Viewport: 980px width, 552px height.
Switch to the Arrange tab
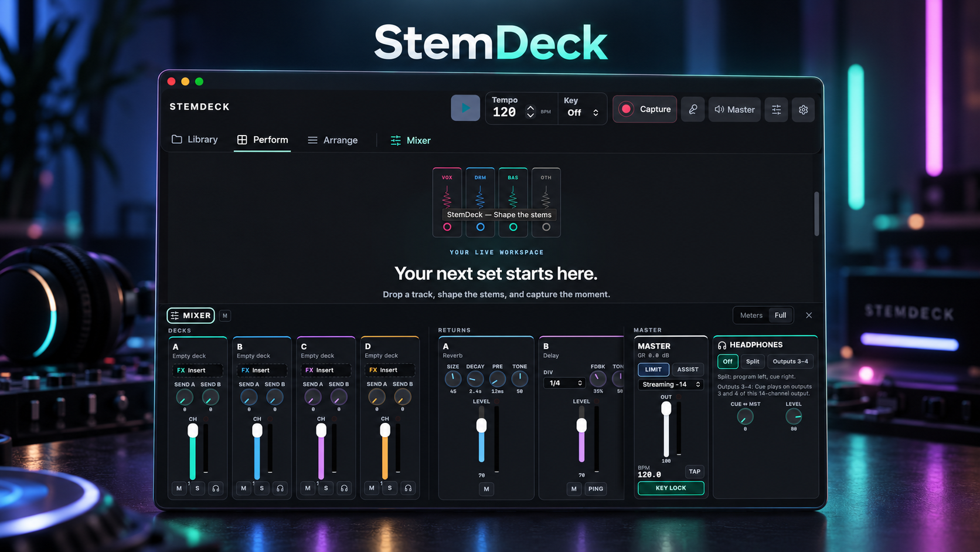[333, 140]
